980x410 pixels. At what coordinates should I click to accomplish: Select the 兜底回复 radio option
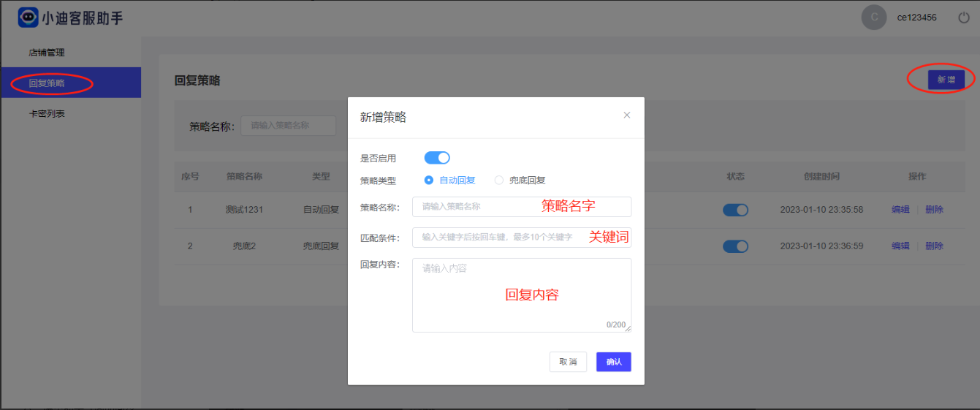tap(520, 180)
